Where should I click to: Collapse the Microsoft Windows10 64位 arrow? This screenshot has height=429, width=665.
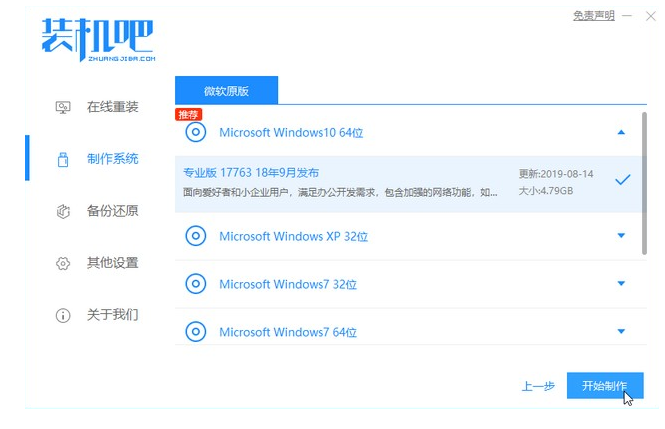[621, 132]
